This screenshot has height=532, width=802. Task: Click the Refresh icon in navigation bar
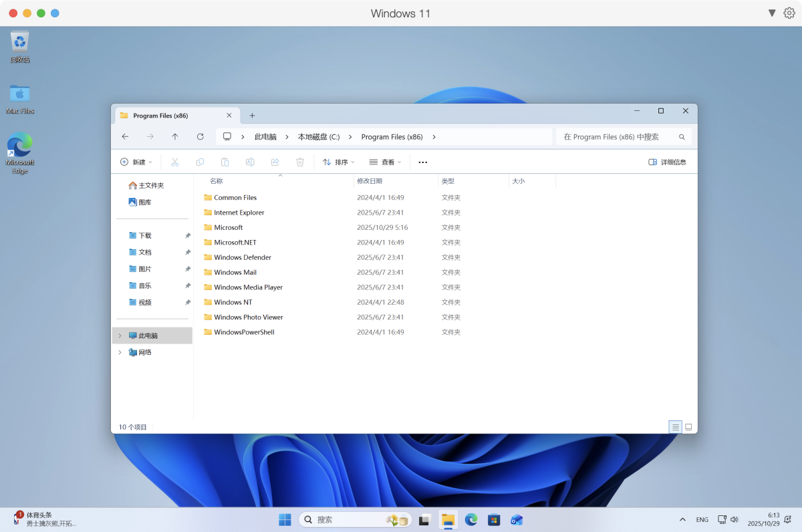200,136
